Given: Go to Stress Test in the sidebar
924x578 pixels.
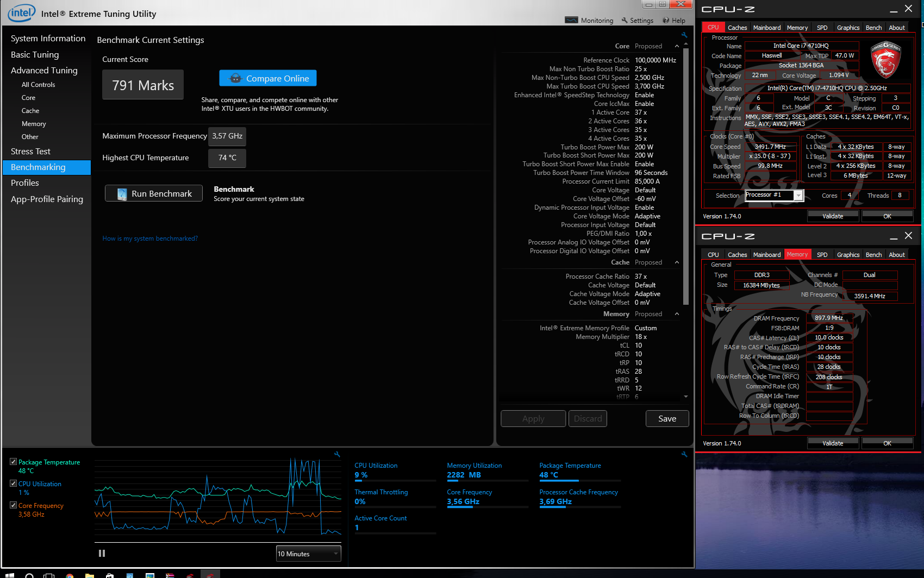Looking at the screenshot, I should tap(30, 152).
